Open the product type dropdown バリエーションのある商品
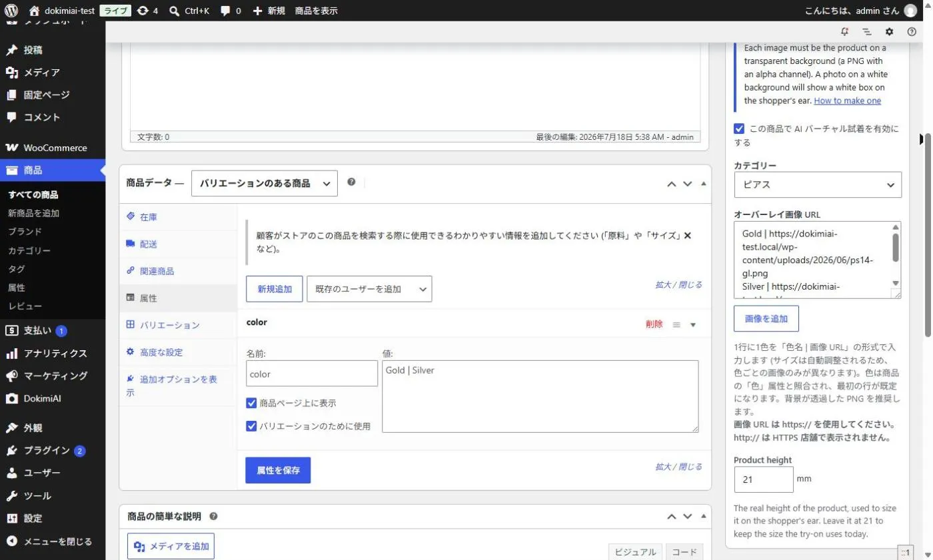This screenshot has width=933, height=560. [265, 183]
